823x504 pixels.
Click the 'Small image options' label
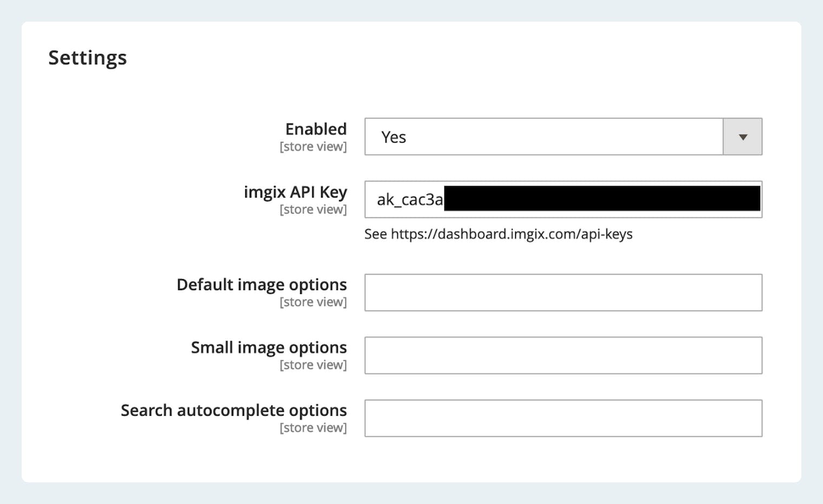pos(269,348)
